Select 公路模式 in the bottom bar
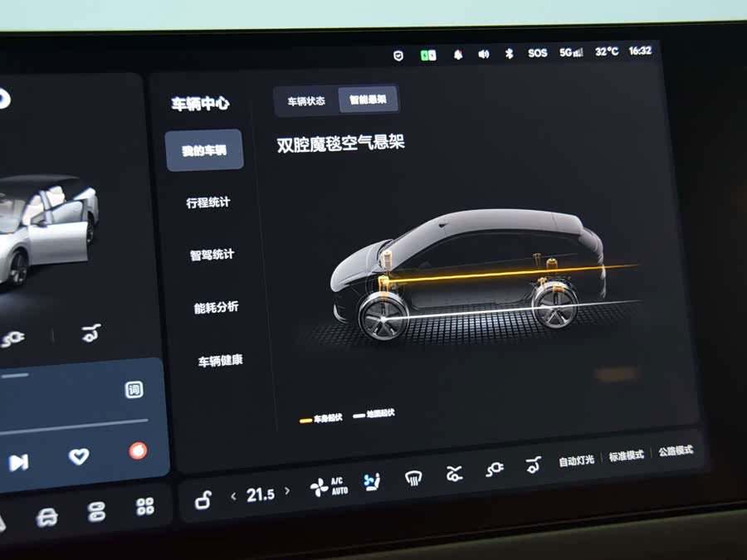747x560 pixels. 676,450
